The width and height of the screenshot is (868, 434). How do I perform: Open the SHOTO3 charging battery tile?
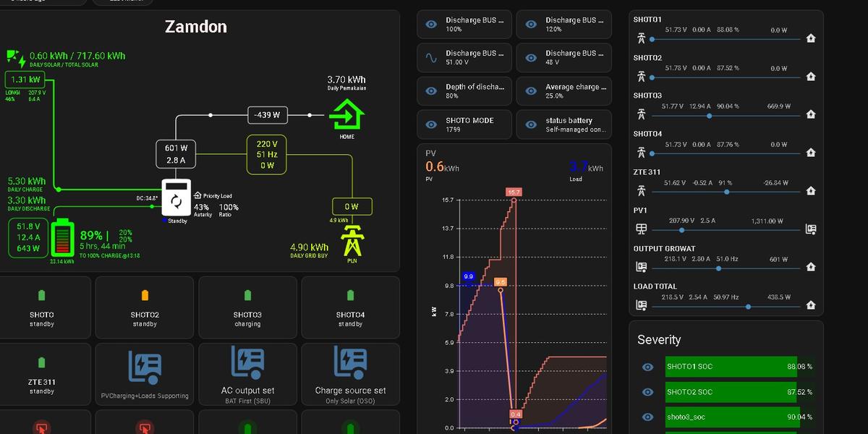(x=247, y=307)
